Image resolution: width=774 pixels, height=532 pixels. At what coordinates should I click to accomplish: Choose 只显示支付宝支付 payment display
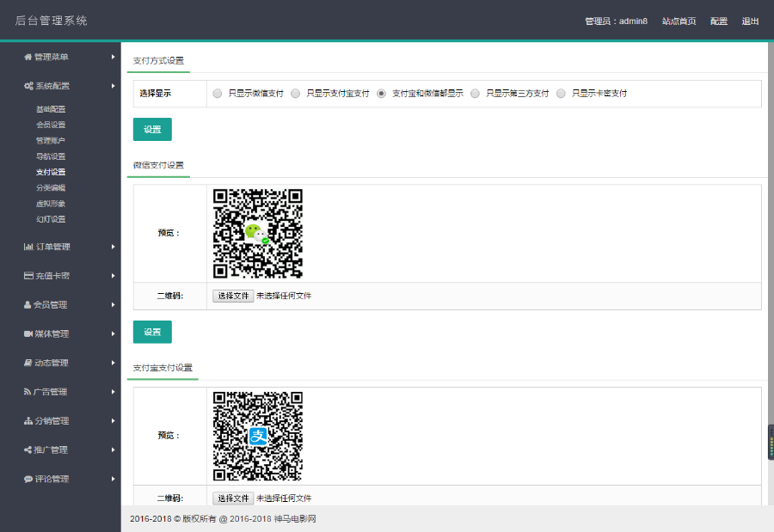coord(296,93)
